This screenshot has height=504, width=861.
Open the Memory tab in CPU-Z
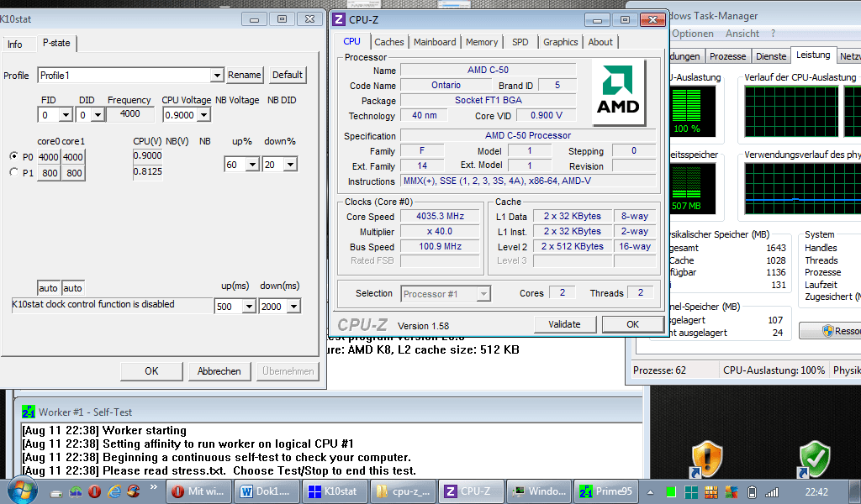[x=482, y=42]
